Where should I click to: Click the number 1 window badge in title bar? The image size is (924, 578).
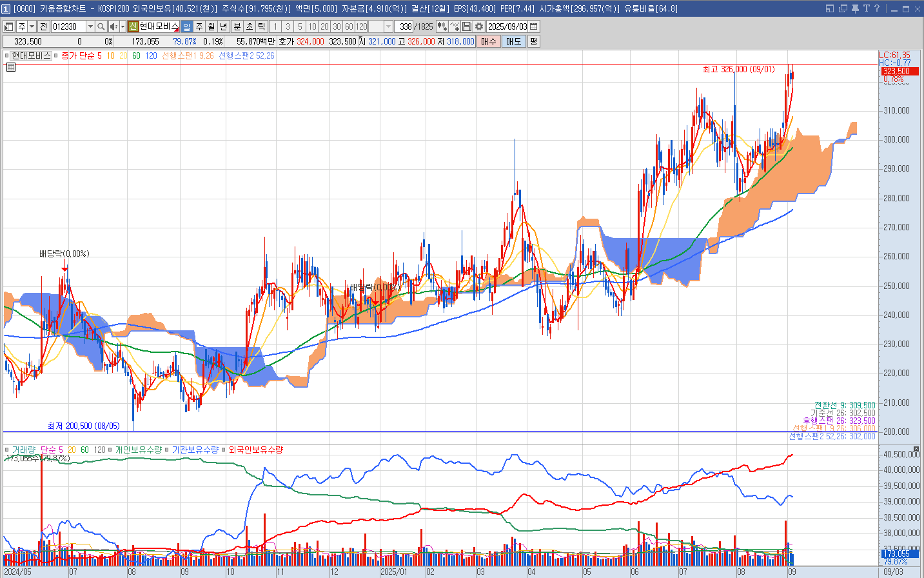click(x=6, y=8)
